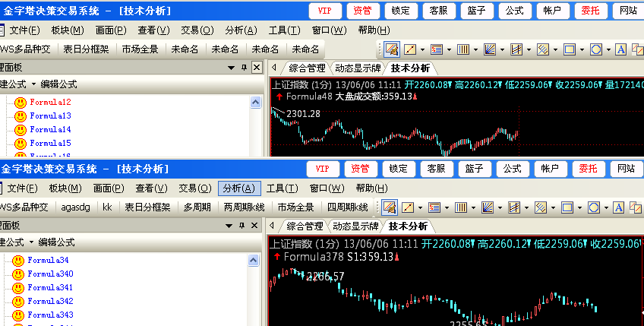Click 编辑公式 in the top window panel
The image size is (644, 326).
click(58, 84)
